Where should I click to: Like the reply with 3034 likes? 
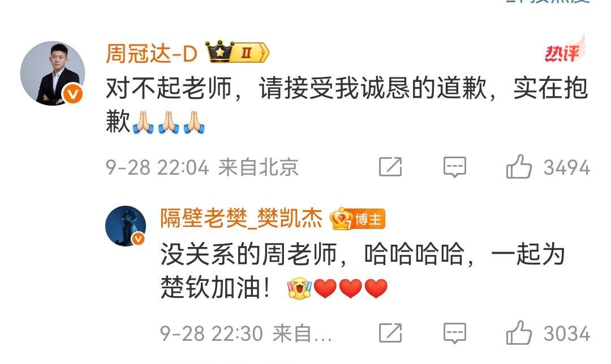[x=519, y=333]
